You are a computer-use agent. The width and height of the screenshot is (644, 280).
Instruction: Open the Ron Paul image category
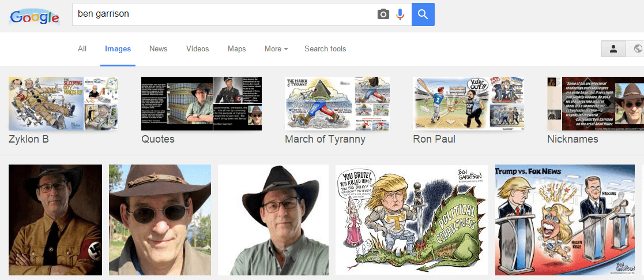[468, 110]
